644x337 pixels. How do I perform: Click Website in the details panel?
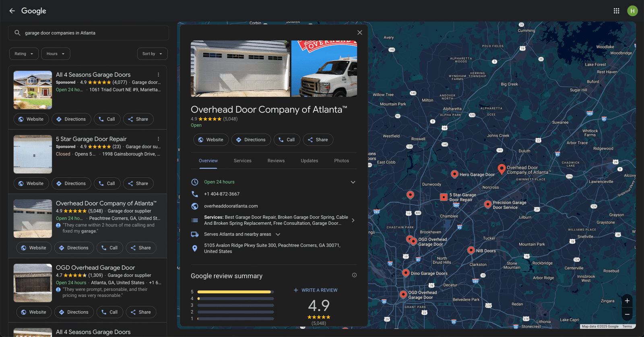click(x=211, y=140)
